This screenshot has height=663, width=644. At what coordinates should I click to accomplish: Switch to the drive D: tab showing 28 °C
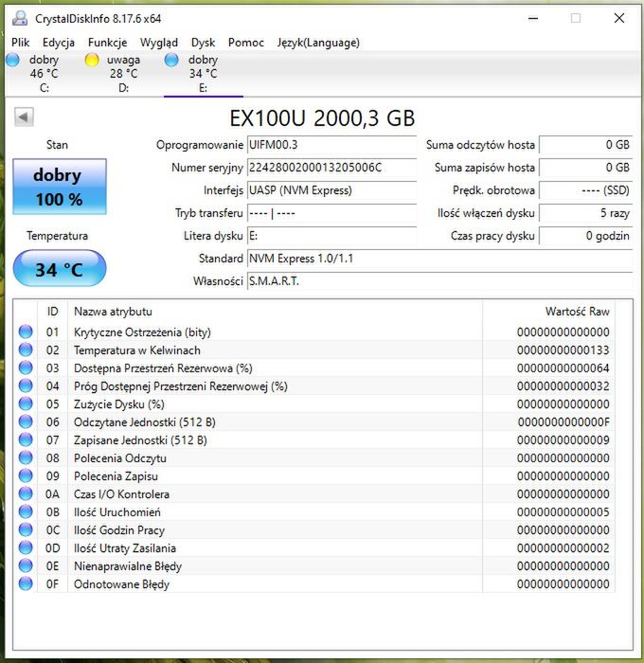click(123, 74)
